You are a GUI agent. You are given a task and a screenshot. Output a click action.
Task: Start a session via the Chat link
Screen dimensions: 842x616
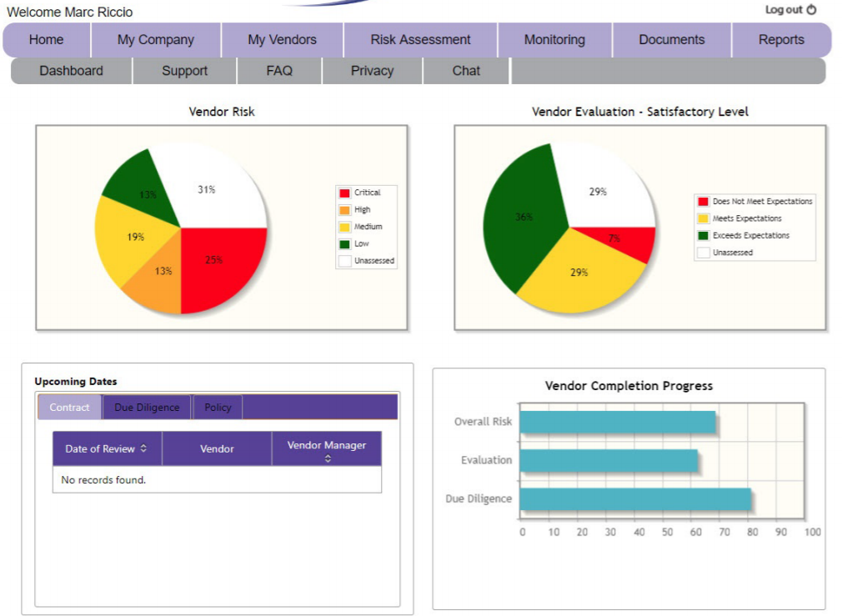466,71
